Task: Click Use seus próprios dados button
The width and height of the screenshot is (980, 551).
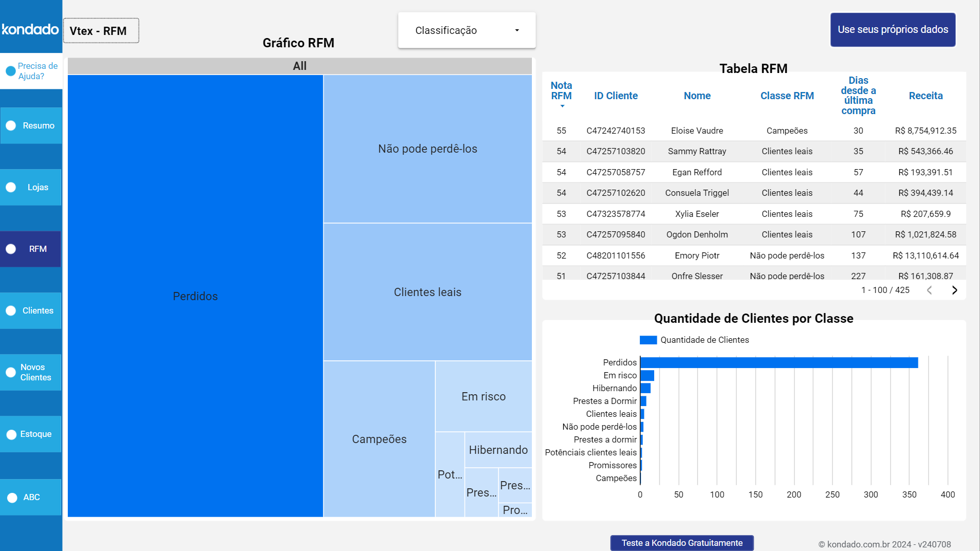Action: (893, 29)
